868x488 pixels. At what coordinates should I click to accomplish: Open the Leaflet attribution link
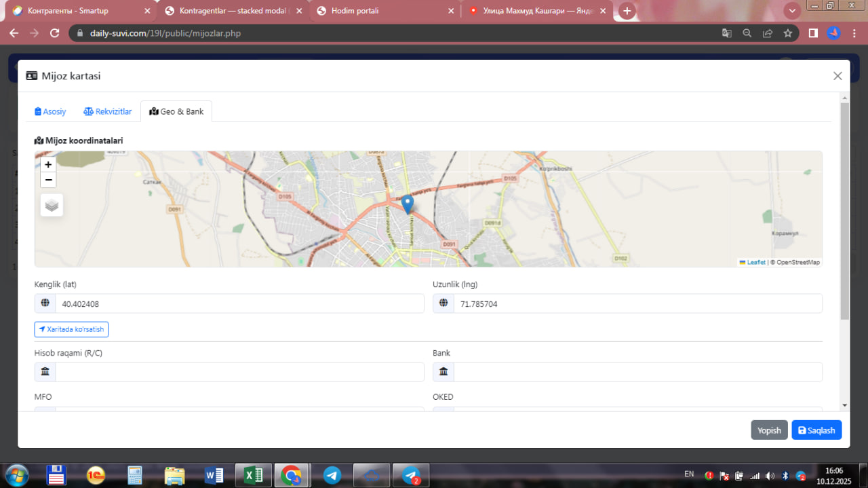coord(755,262)
